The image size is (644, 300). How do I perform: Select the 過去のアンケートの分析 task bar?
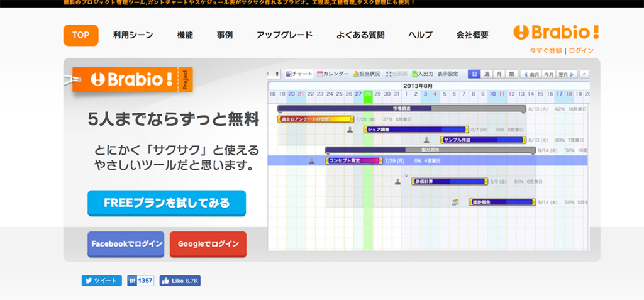tap(316, 119)
